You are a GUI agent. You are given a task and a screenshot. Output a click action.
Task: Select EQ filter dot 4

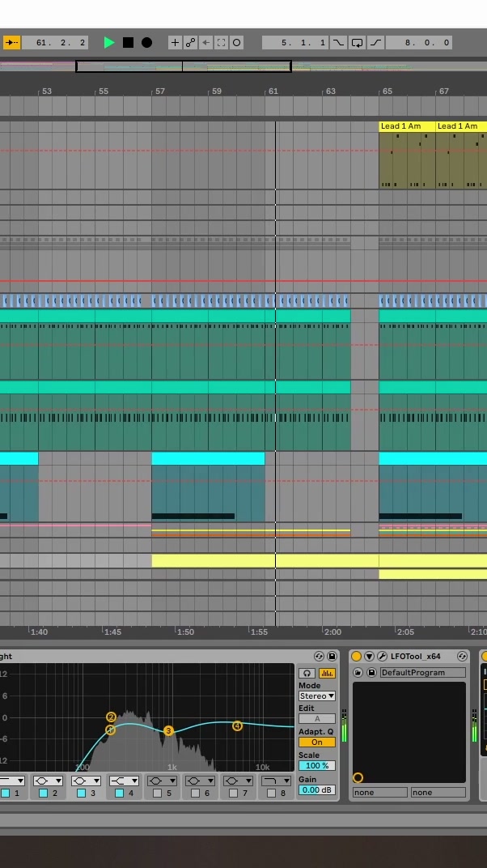[x=237, y=725]
